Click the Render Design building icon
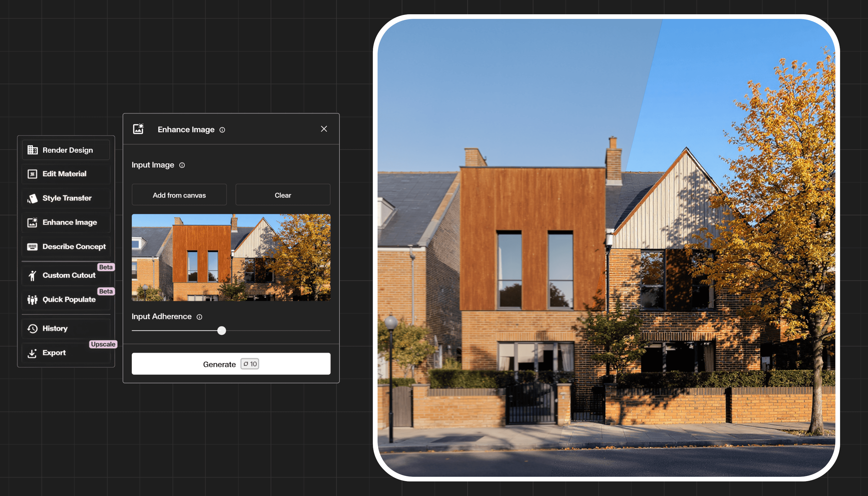 pyautogui.click(x=32, y=150)
